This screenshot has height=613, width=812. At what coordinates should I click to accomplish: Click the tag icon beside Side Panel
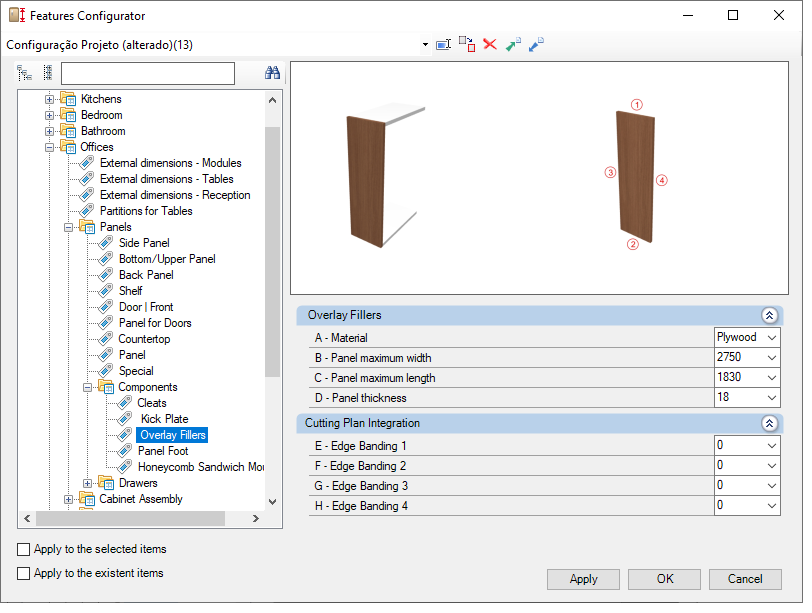tap(106, 243)
